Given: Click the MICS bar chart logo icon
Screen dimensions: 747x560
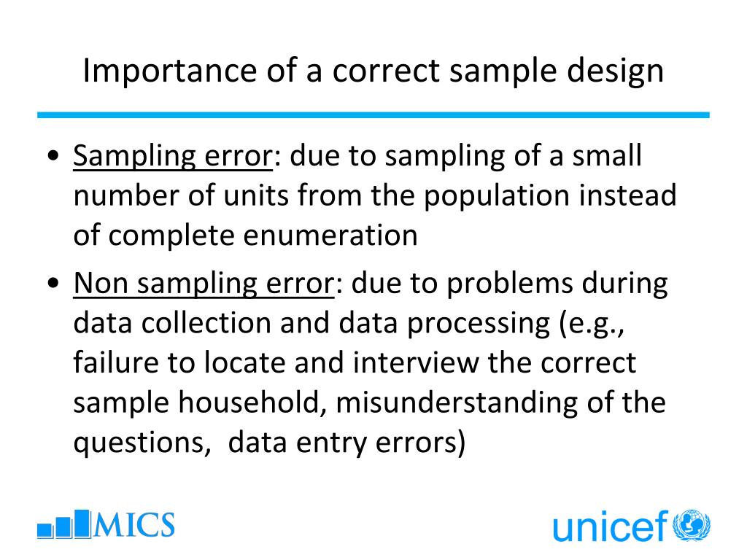Looking at the screenshot, I should click(64, 524).
